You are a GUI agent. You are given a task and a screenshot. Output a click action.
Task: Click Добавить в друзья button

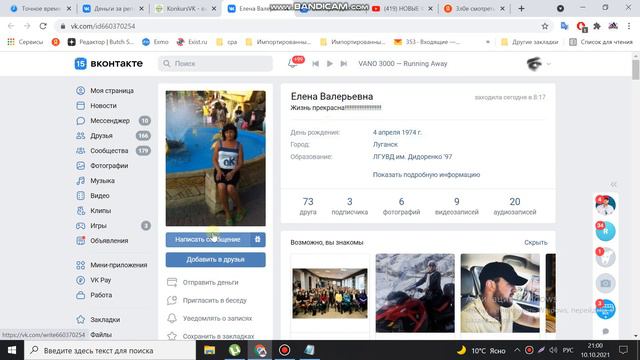216,260
